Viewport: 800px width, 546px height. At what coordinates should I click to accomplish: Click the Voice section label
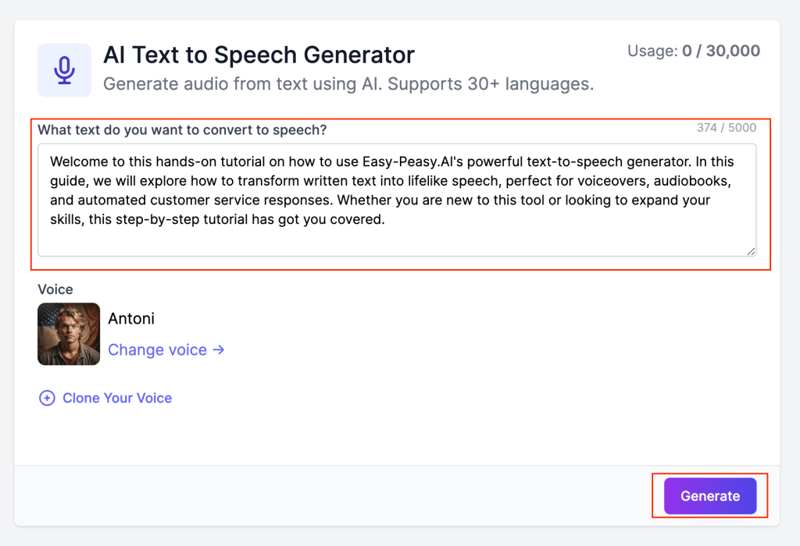[56, 289]
